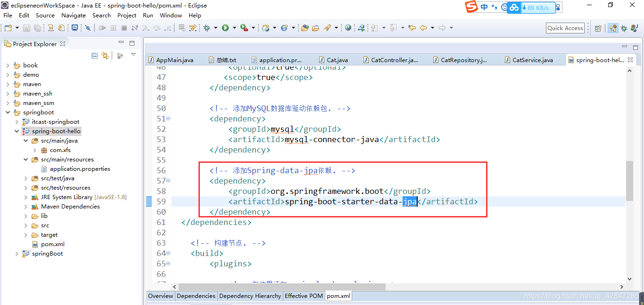Click the Last Edit Location arrow icon

pos(412,28)
